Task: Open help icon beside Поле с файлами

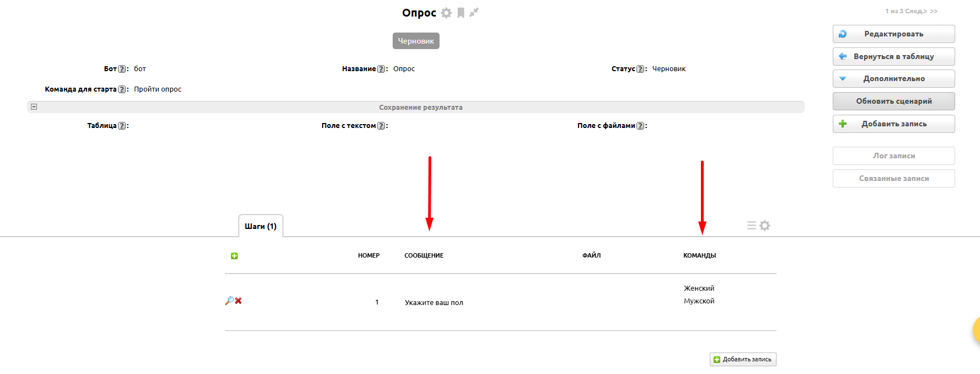Action: (x=640, y=126)
